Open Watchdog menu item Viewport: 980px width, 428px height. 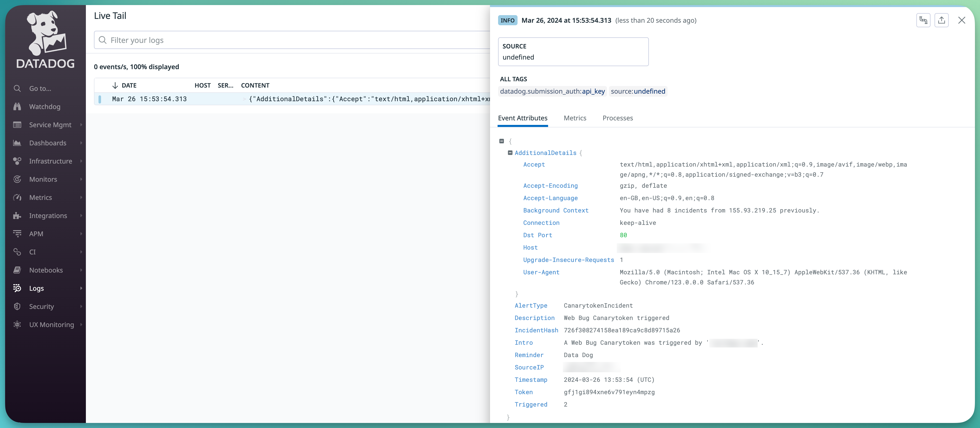[x=45, y=107]
